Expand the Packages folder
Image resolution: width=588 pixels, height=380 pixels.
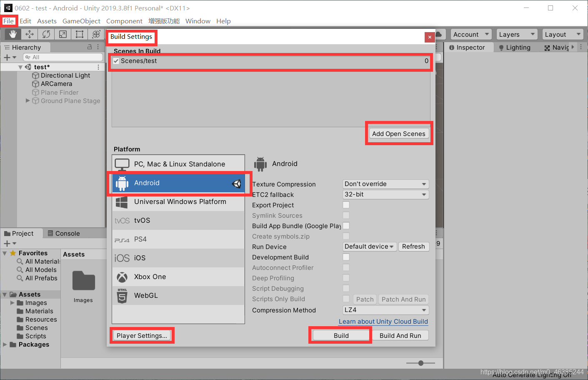(5, 345)
